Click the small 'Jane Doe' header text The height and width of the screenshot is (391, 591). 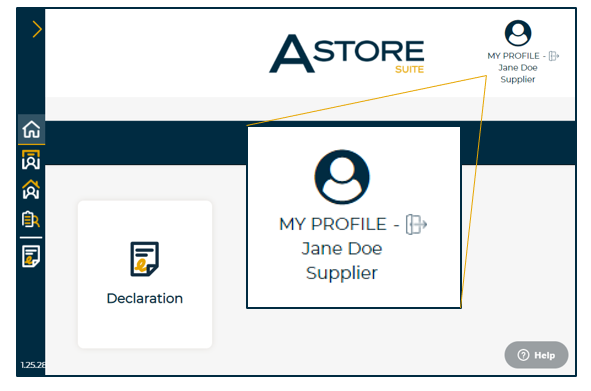point(518,67)
